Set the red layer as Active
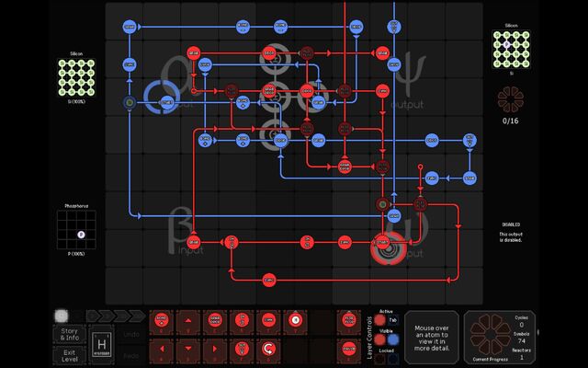The width and height of the screenshot is (588, 368). point(379,320)
